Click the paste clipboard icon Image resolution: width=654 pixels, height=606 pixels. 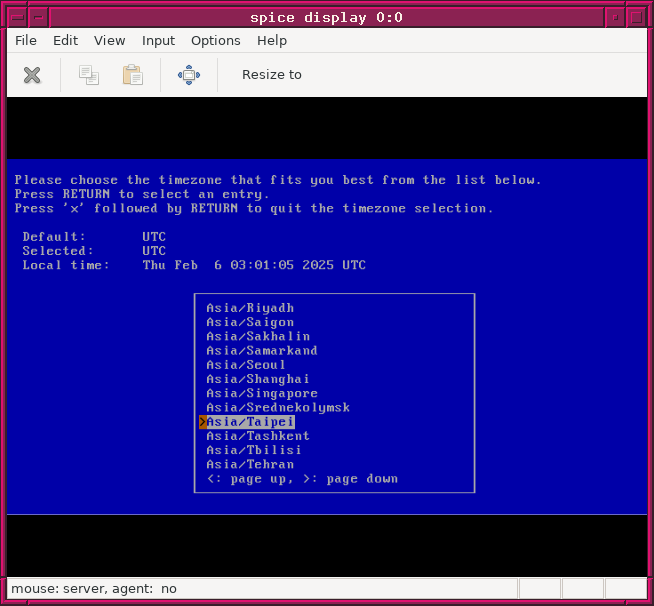coord(132,75)
